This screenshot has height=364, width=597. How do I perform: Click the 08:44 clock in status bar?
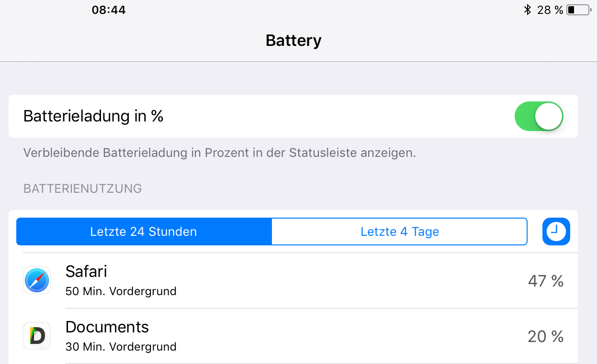click(109, 10)
